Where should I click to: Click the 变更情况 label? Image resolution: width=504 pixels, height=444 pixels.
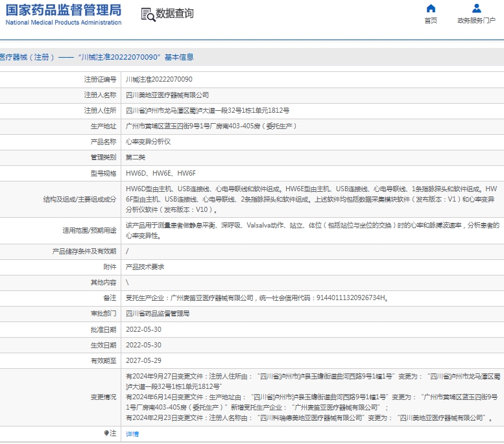coord(103,397)
